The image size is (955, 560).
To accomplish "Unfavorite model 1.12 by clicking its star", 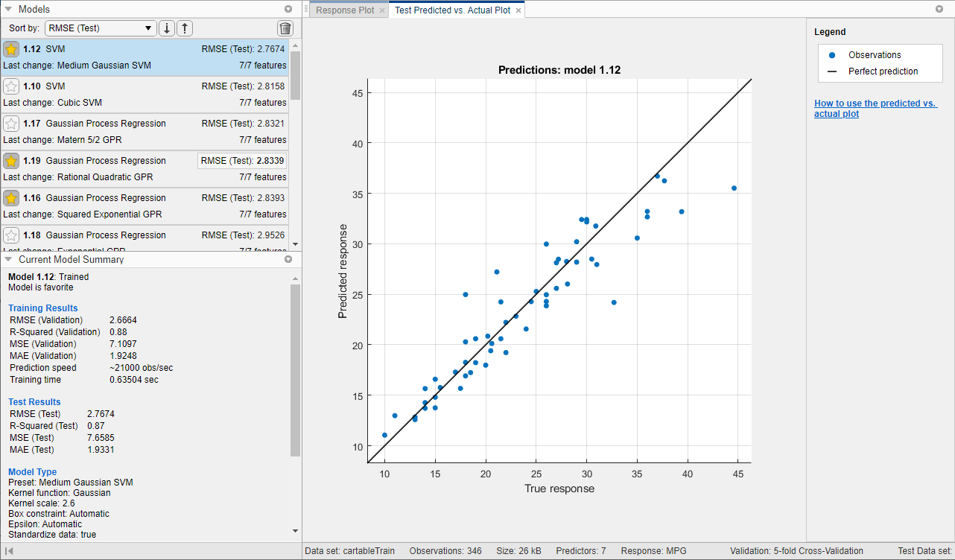I will [x=11, y=49].
